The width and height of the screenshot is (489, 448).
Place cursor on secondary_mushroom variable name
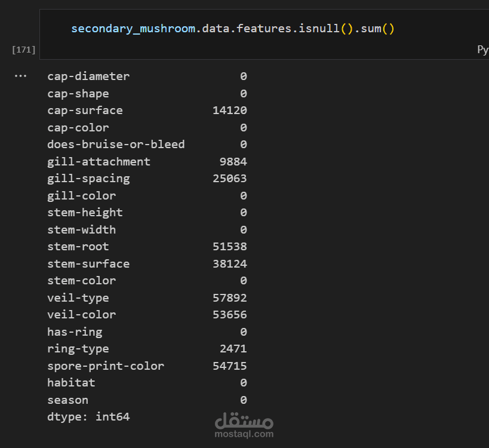click(133, 29)
